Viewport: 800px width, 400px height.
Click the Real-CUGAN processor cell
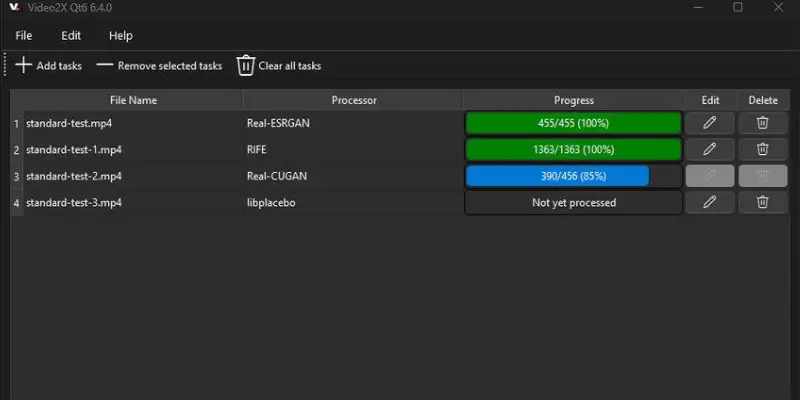click(x=354, y=176)
